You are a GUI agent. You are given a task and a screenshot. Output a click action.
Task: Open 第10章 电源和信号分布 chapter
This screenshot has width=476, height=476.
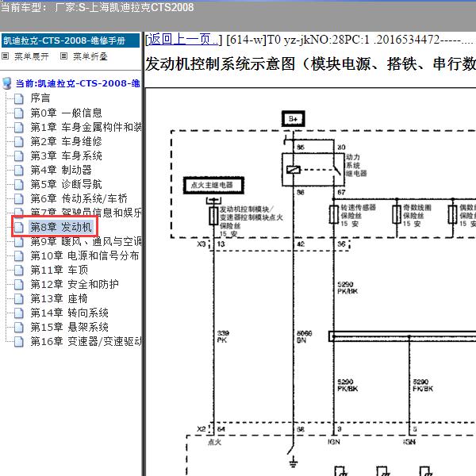coord(85,255)
